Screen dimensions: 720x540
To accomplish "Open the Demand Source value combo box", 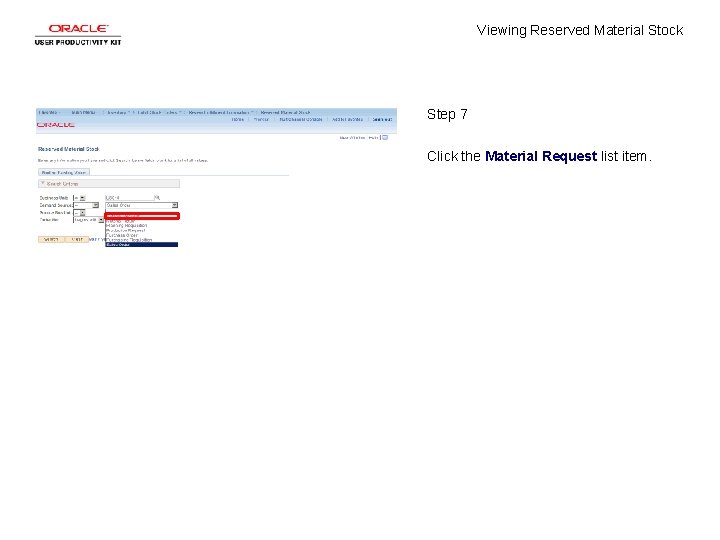I will [x=141, y=205].
